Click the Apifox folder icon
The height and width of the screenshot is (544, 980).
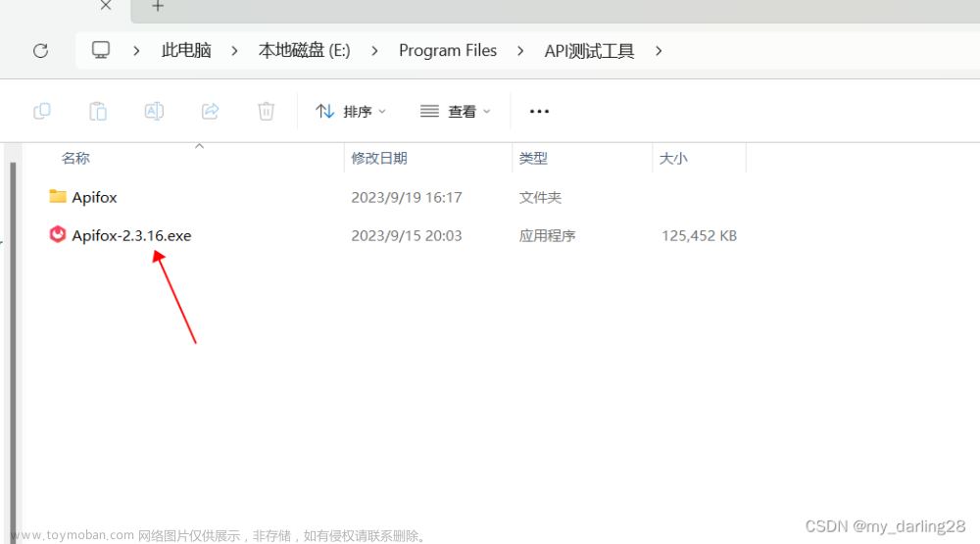[x=58, y=196]
